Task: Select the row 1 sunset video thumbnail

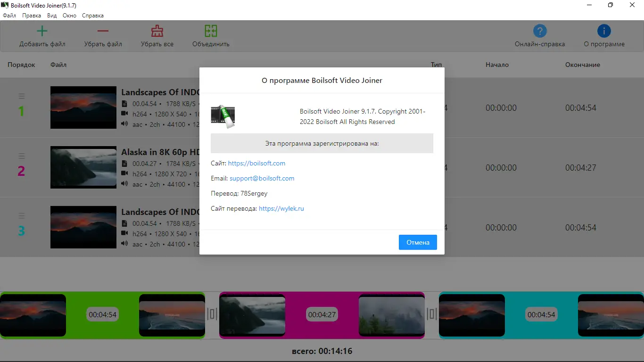Action: tap(83, 107)
